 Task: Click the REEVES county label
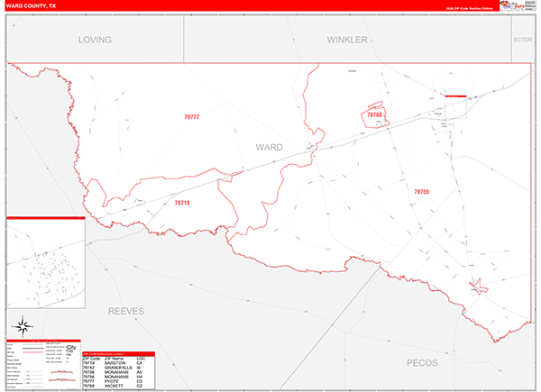point(126,311)
